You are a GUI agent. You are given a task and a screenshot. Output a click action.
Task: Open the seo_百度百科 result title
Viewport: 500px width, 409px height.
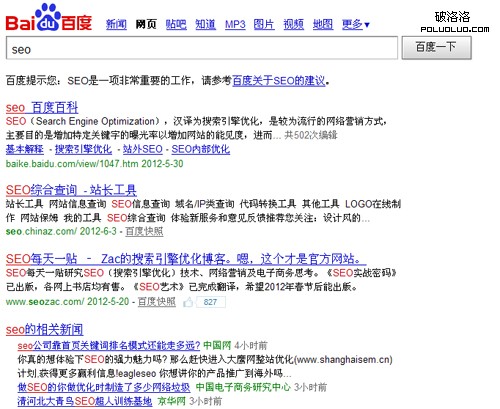tap(42, 108)
